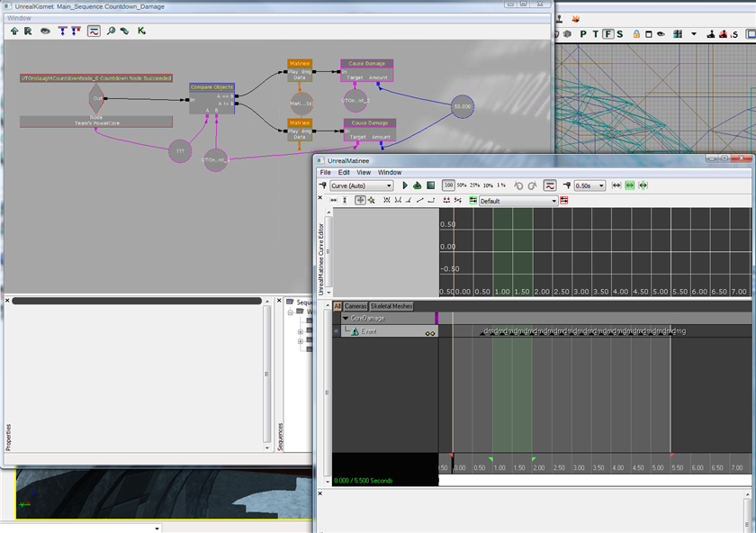Click the straighten tangents red icon
Viewport: 756px width, 533px height.
[457, 200]
